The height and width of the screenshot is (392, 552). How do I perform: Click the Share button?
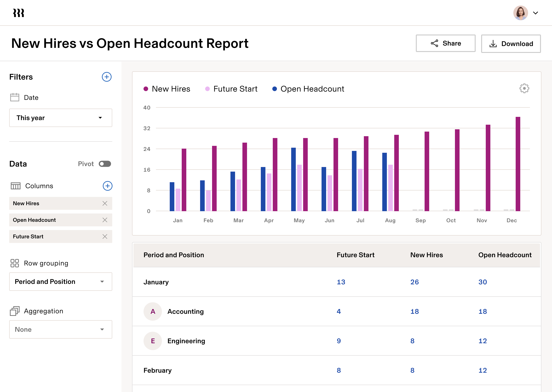445,43
